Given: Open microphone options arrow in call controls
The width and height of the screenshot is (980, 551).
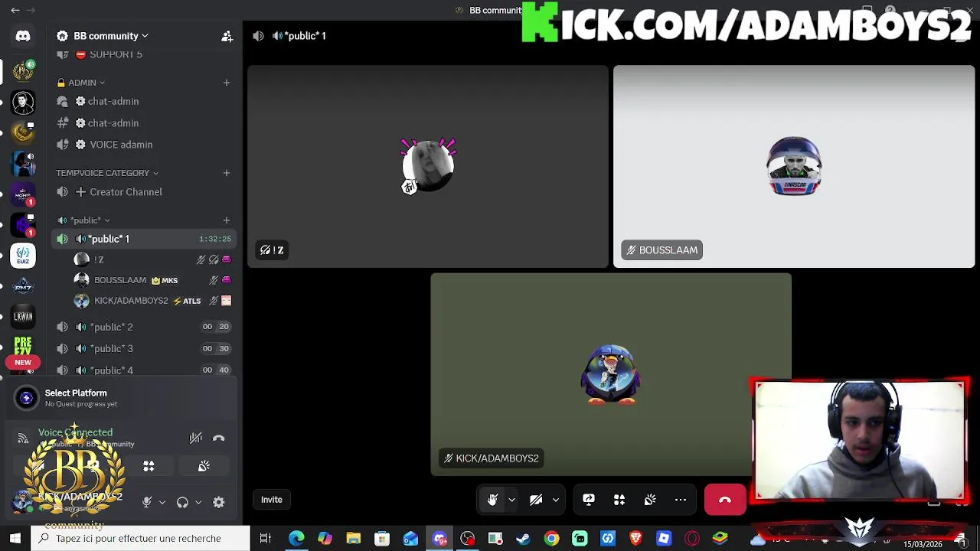Looking at the screenshot, I should click(x=511, y=500).
